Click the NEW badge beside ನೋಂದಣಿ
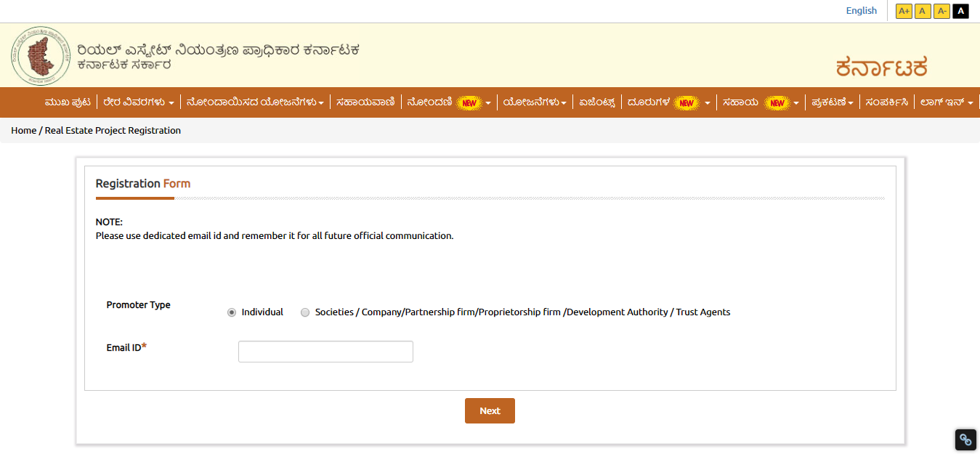This screenshot has height=454, width=980. pos(469,103)
